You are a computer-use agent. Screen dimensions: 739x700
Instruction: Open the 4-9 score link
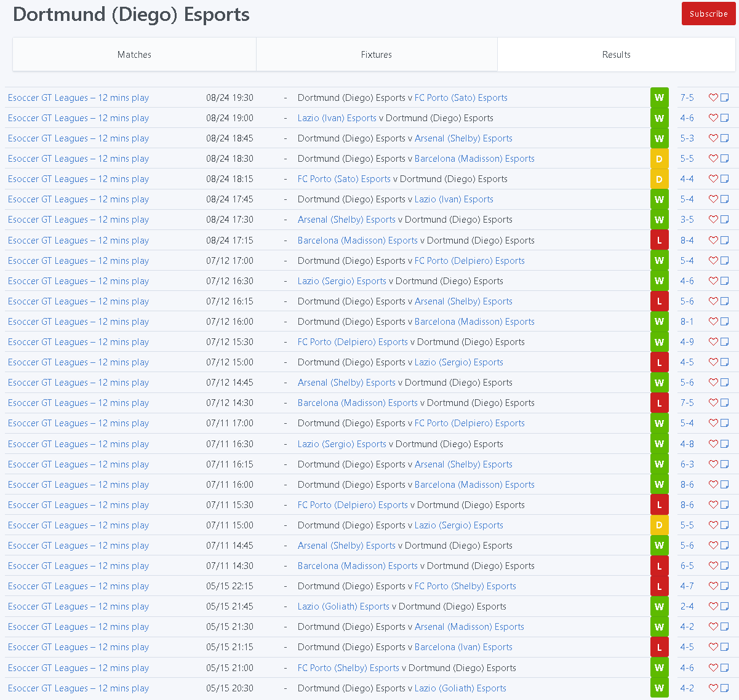[687, 342]
